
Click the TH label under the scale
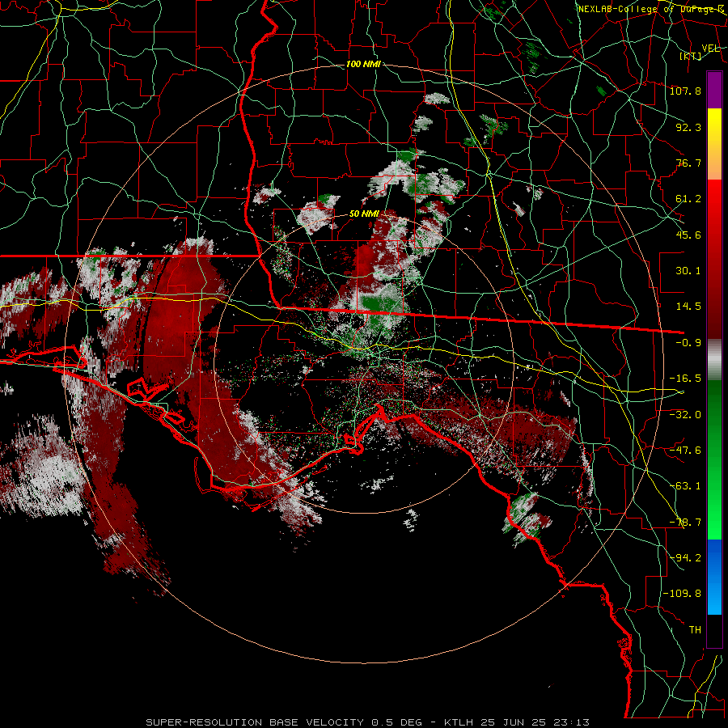695,630
